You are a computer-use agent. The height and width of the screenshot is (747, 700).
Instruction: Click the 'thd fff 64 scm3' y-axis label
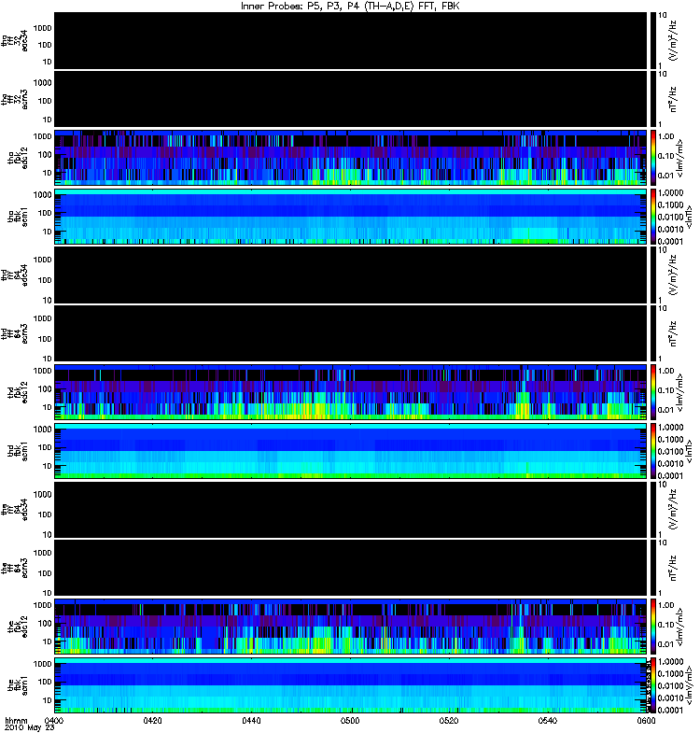tap(14, 333)
